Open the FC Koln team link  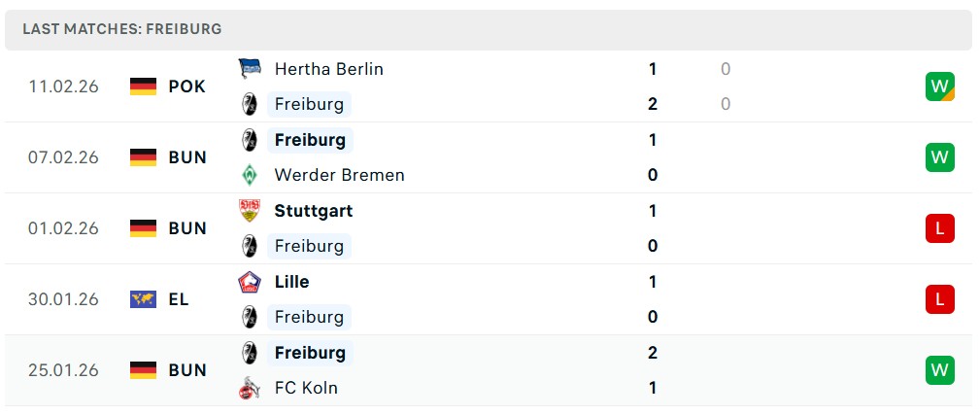(306, 388)
